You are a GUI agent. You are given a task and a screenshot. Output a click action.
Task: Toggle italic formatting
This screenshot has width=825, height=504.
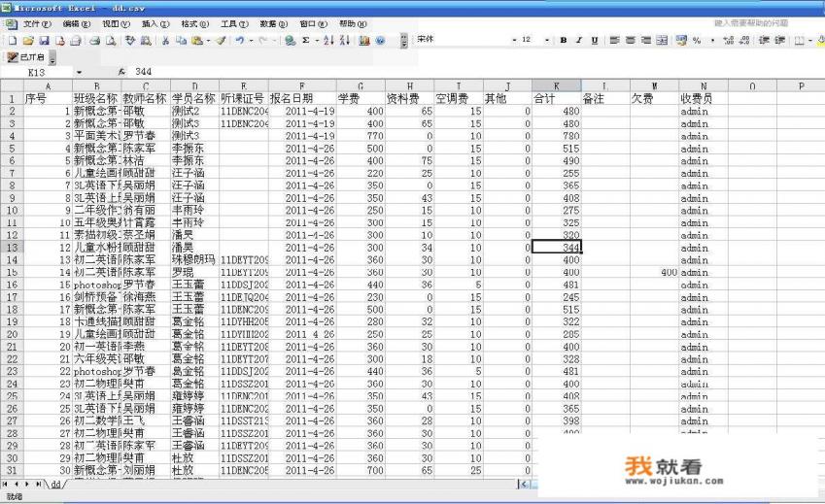pyautogui.click(x=579, y=40)
